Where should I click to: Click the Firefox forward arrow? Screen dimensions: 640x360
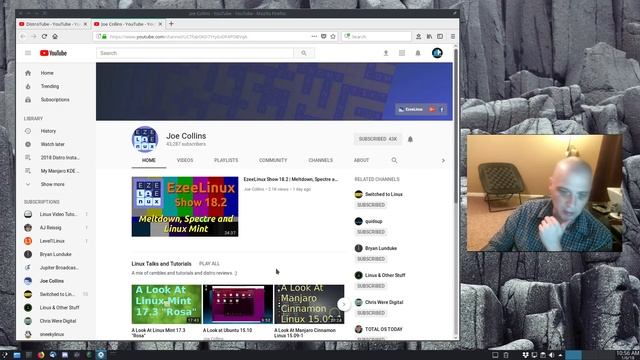tap(33, 36)
